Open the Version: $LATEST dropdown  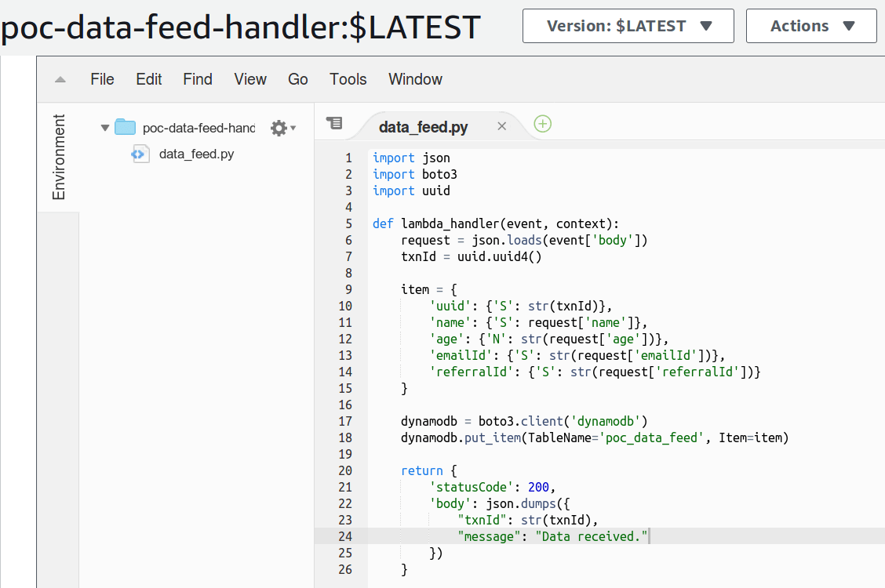[628, 25]
